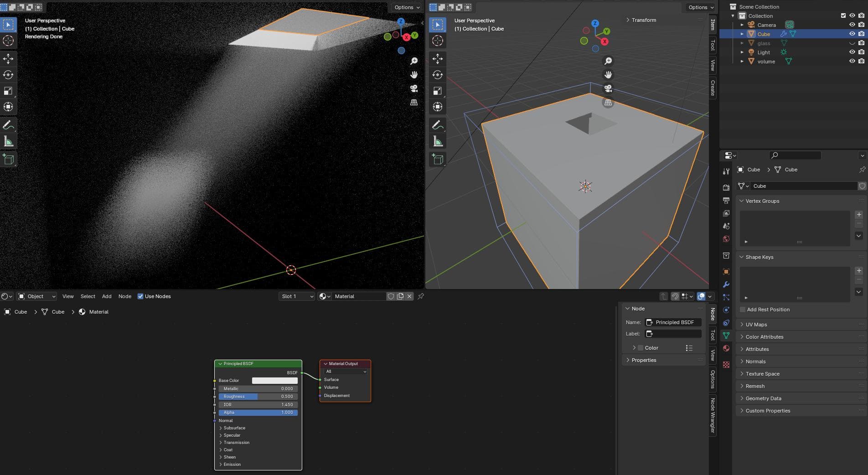The image size is (868, 475).
Task: Select the Scale tool in right viewport
Action: pyautogui.click(x=437, y=91)
